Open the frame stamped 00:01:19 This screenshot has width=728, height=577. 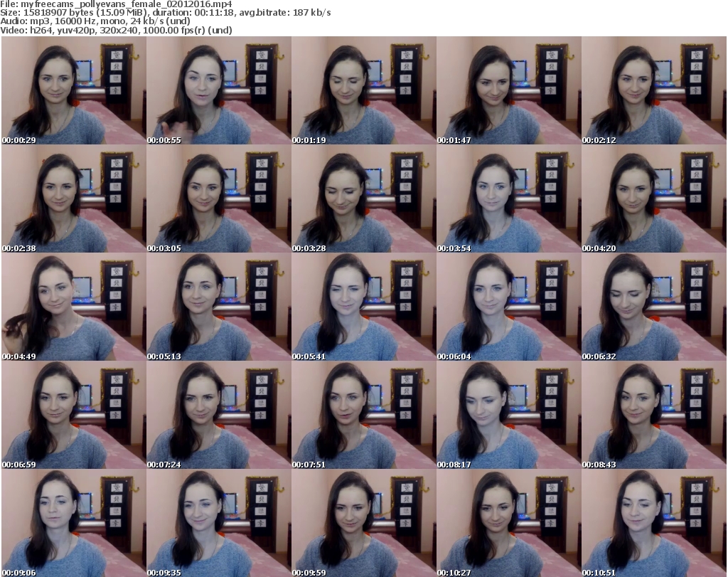click(x=363, y=90)
